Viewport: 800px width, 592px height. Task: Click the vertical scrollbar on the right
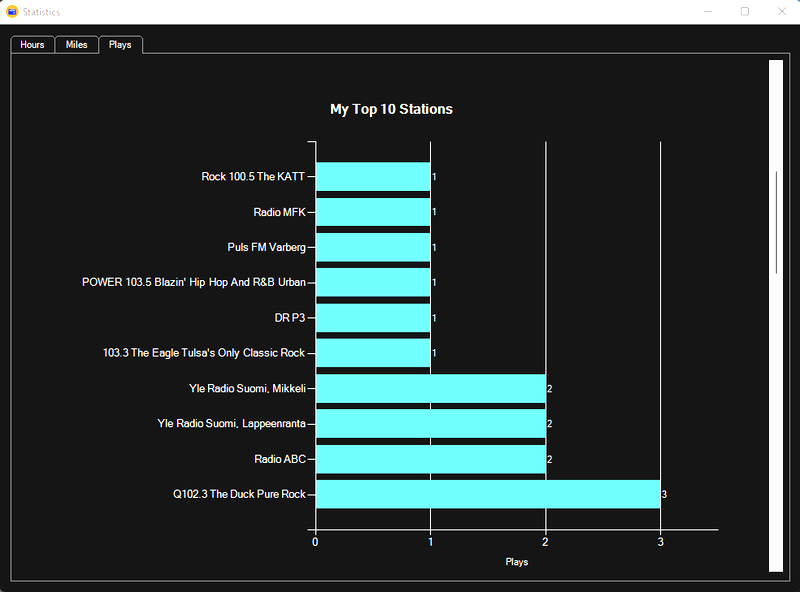coord(776,222)
